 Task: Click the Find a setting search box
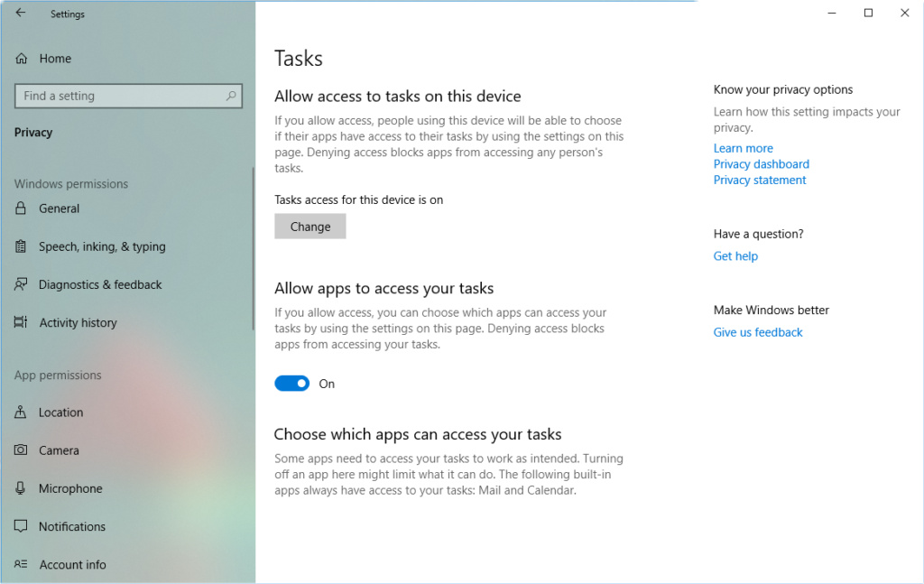coord(128,96)
